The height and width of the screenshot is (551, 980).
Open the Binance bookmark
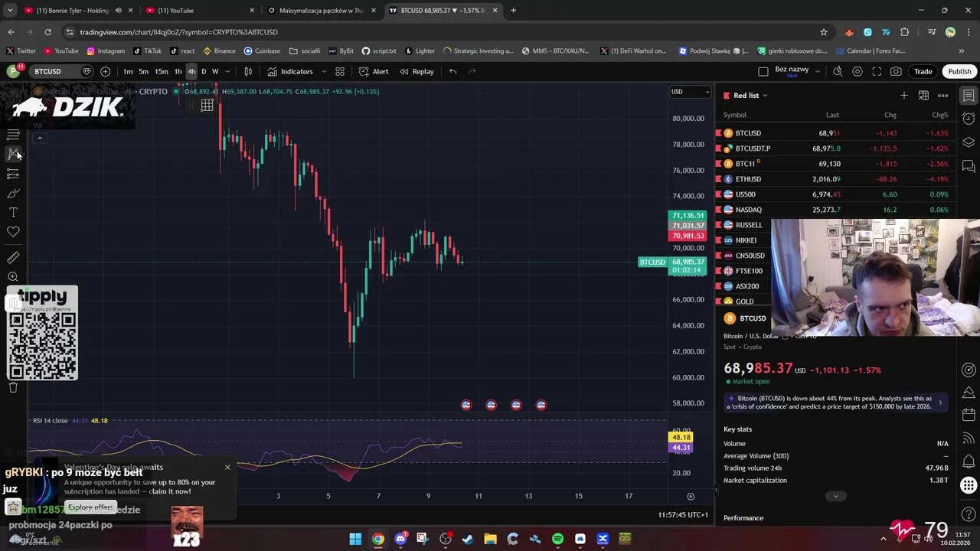coord(219,51)
